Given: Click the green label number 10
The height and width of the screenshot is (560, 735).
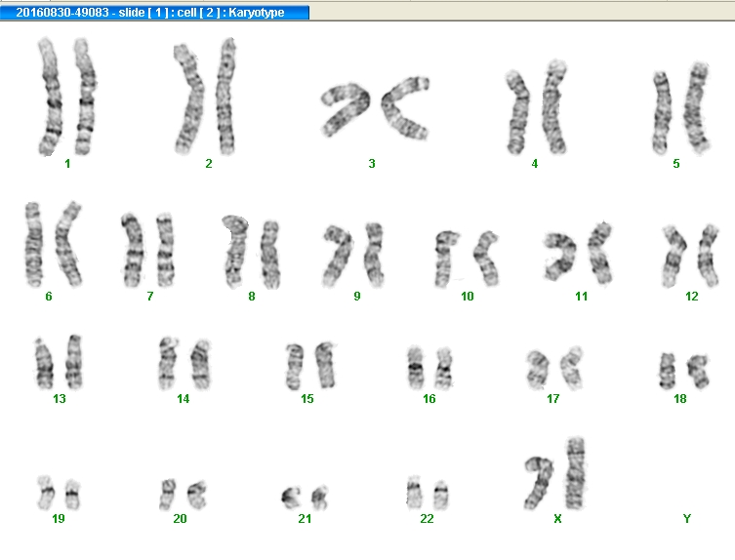Looking at the screenshot, I should click(x=468, y=296).
